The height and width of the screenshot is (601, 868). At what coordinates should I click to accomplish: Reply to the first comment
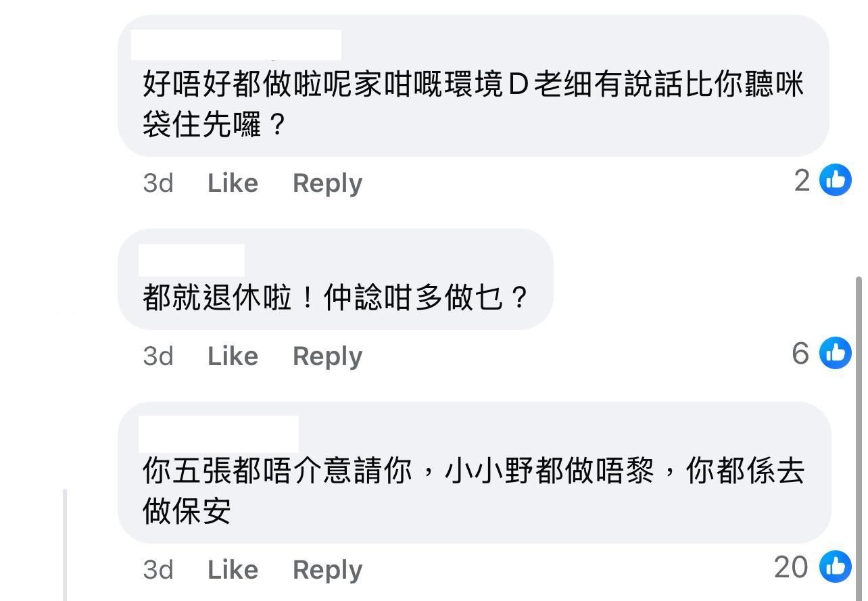click(327, 183)
